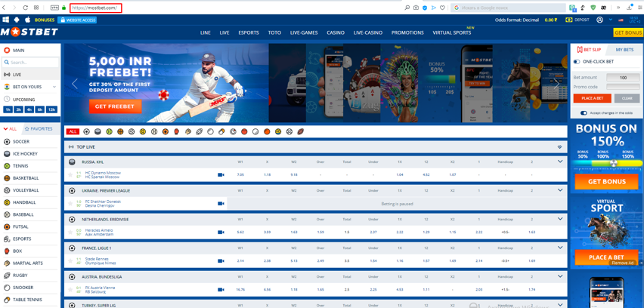Open the browser downloads icon
The width and height of the screenshot is (644, 308).
coord(630,8)
